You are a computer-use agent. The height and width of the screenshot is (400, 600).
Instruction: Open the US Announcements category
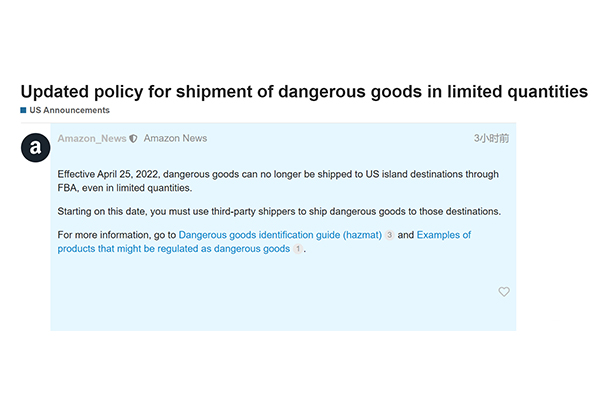click(x=70, y=110)
